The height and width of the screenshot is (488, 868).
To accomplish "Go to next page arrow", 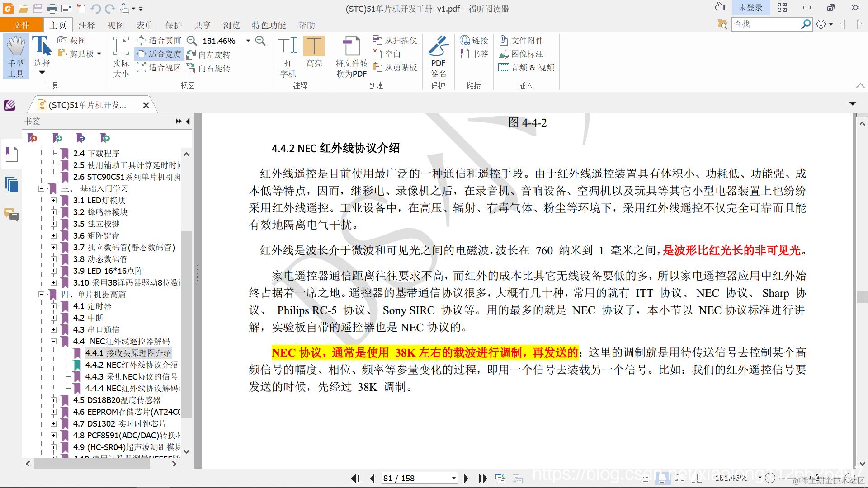I will [x=466, y=478].
